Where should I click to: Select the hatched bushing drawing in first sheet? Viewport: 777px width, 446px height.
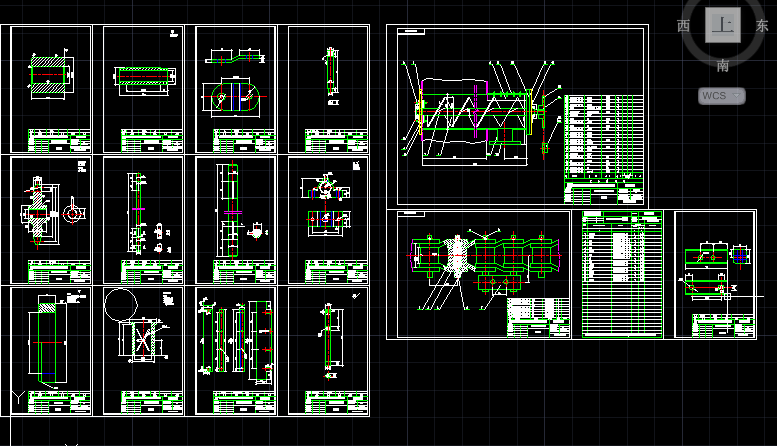click(x=51, y=75)
